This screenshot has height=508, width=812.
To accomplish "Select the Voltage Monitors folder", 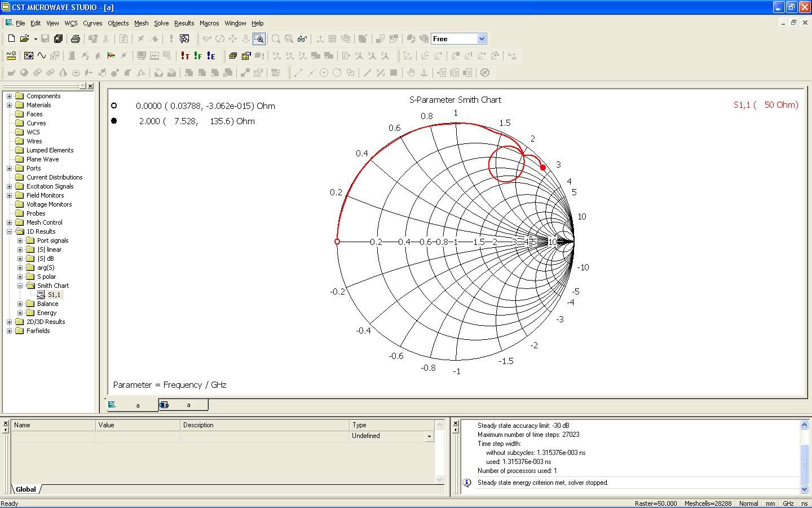I will tap(49, 204).
